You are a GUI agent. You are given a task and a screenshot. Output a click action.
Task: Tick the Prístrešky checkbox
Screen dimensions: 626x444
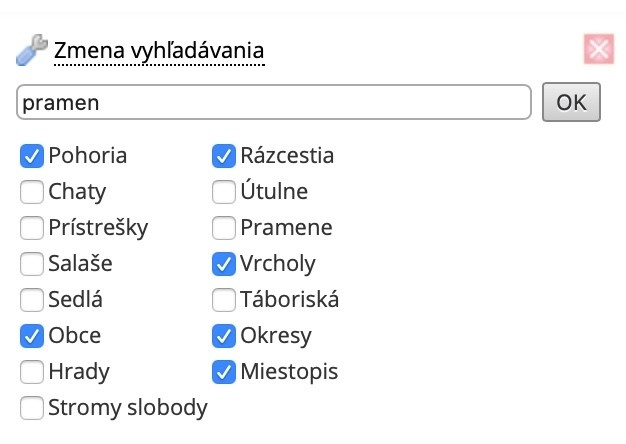[x=32, y=228]
